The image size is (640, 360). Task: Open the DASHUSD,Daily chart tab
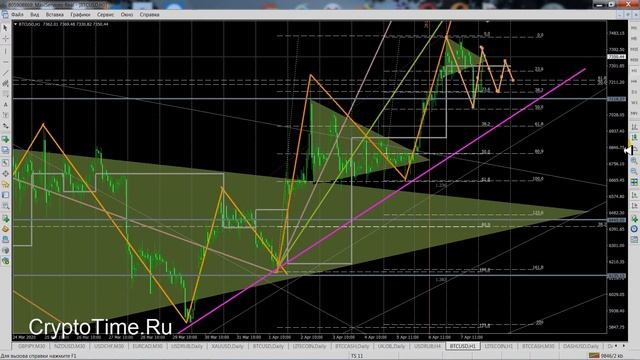[581, 346]
